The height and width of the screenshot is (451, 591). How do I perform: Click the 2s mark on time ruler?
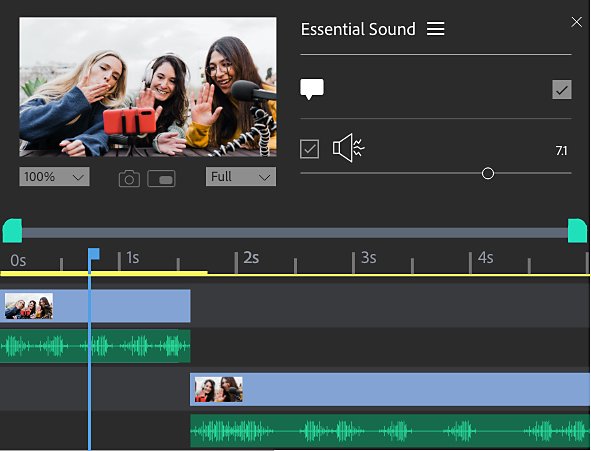coord(251,258)
